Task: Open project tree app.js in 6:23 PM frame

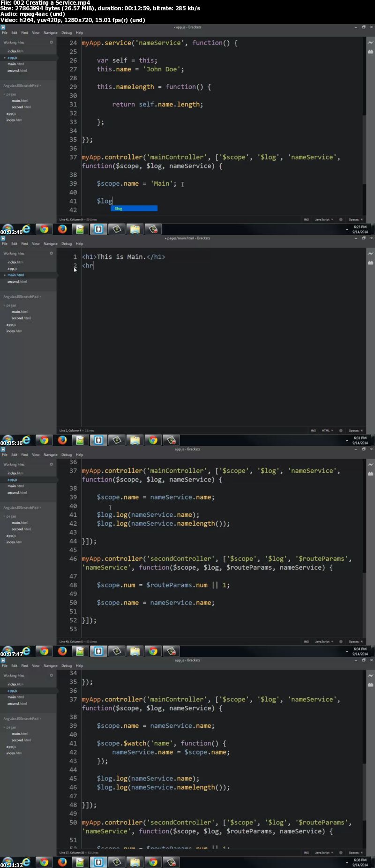Action: (x=11, y=113)
